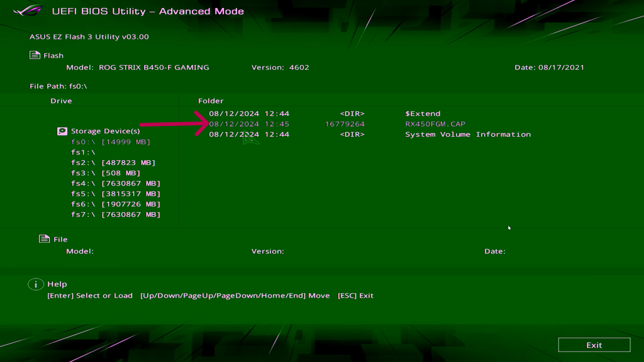Click the Folder column header
This screenshot has height=362, width=644.
coord(211,101)
